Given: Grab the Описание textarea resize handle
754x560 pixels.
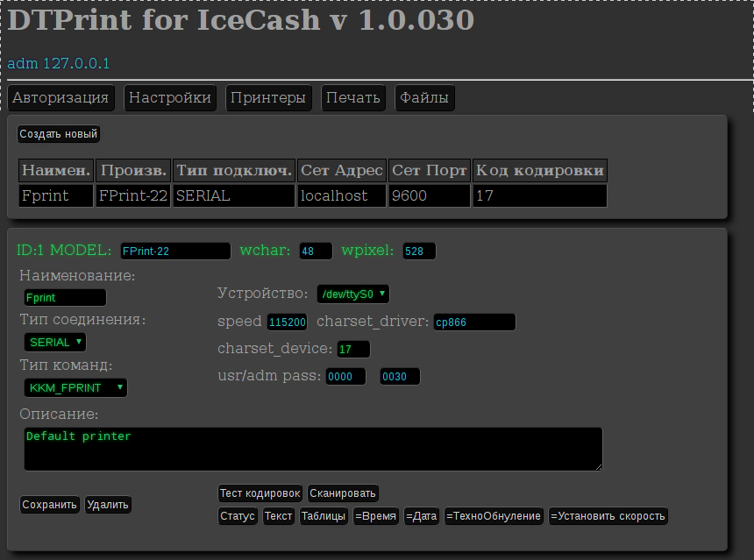Looking at the screenshot, I should point(599,467).
